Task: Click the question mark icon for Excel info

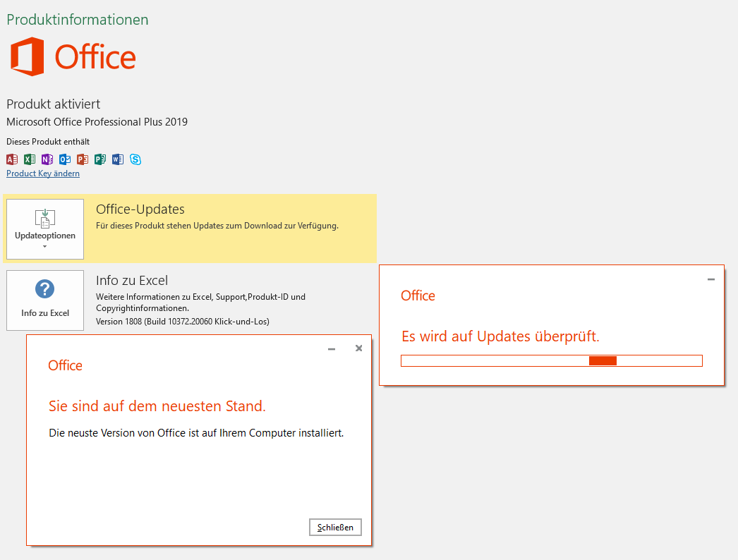Action: pyautogui.click(x=45, y=289)
